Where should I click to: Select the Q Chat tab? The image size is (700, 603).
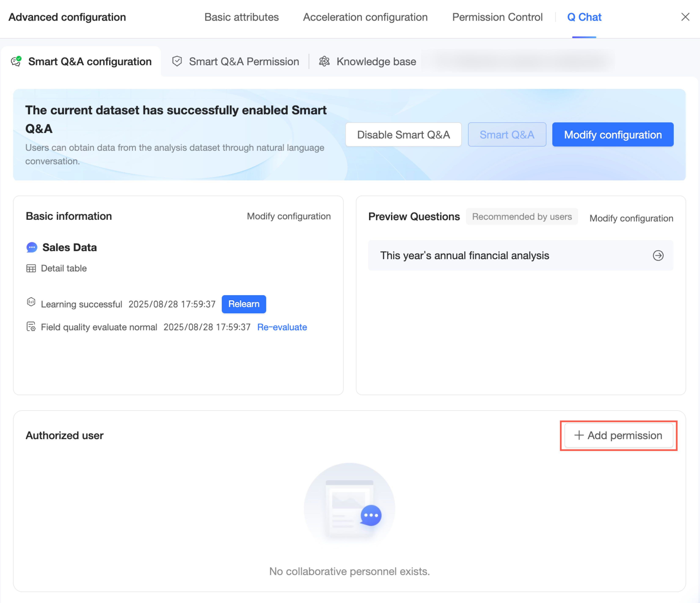point(584,17)
